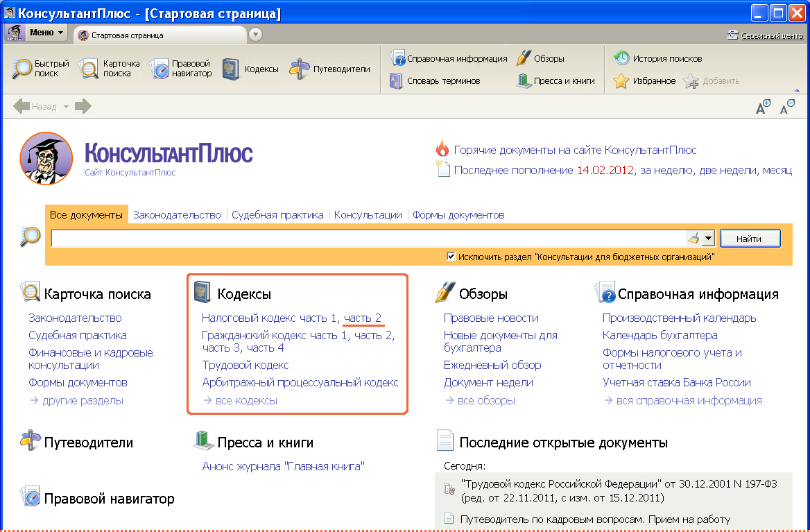The width and height of the screenshot is (810, 532).
Task: Click Обзоры section pen icon
Action: click(x=445, y=292)
